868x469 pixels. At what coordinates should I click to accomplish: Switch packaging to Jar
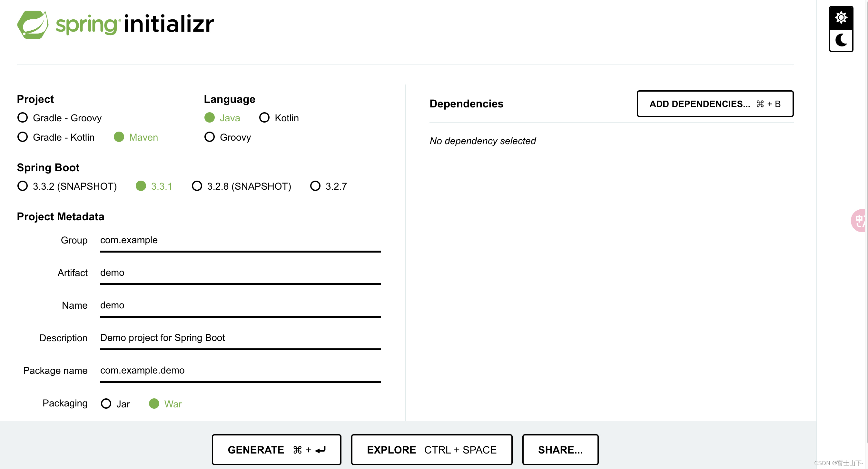[106, 403]
